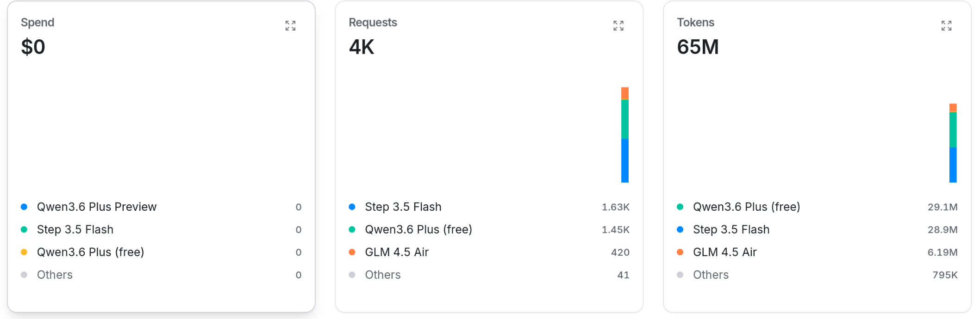Click the gray Others dot in Tokens legend

680,275
